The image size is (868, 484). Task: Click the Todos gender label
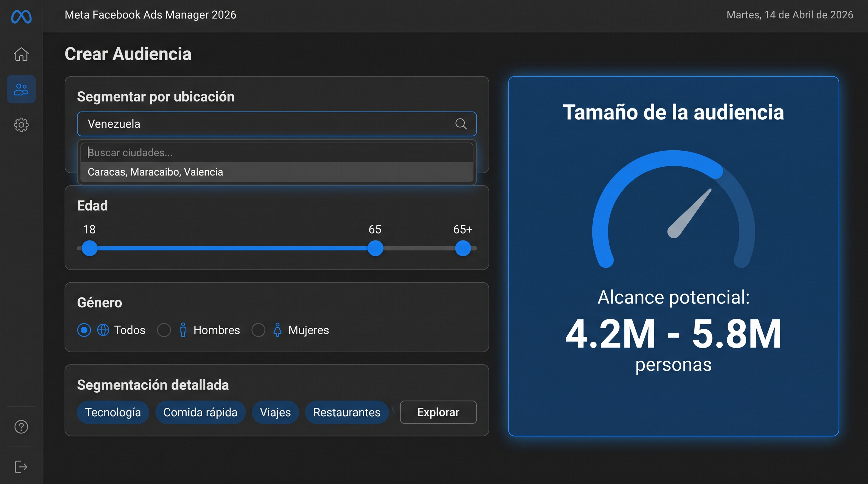coord(130,330)
